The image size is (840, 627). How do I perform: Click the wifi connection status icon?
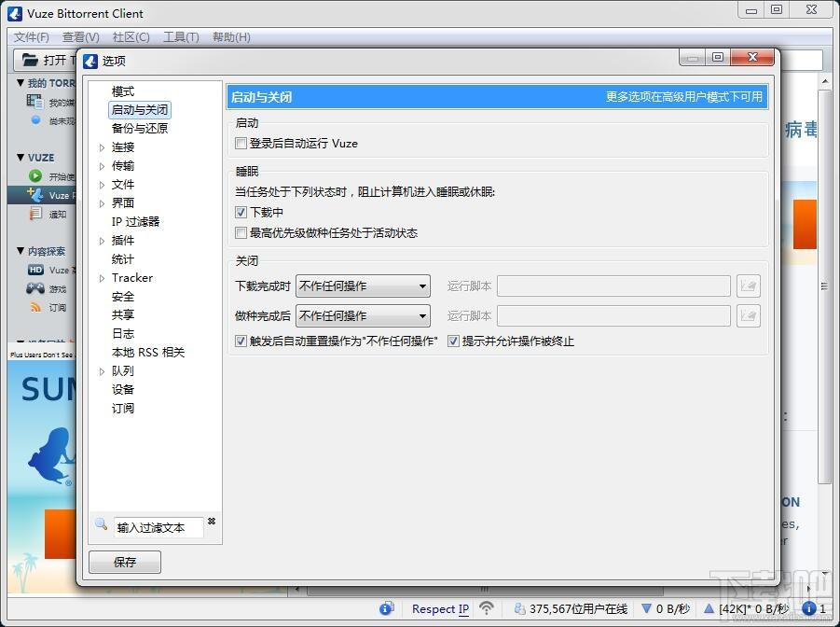click(487, 608)
